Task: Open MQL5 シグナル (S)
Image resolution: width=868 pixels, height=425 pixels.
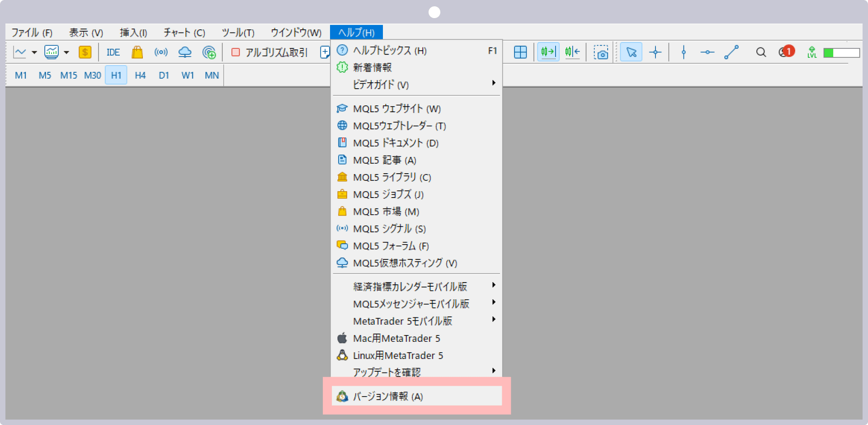Action: pos(416,229)
